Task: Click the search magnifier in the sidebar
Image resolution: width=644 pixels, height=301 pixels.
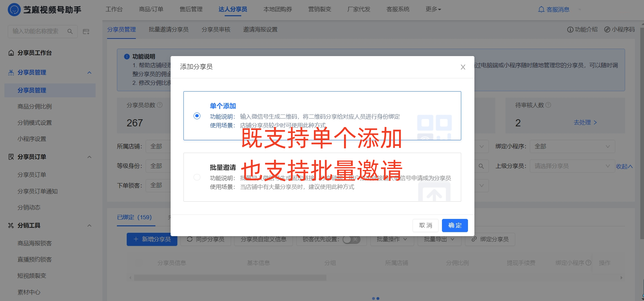Action: point(70,31)
